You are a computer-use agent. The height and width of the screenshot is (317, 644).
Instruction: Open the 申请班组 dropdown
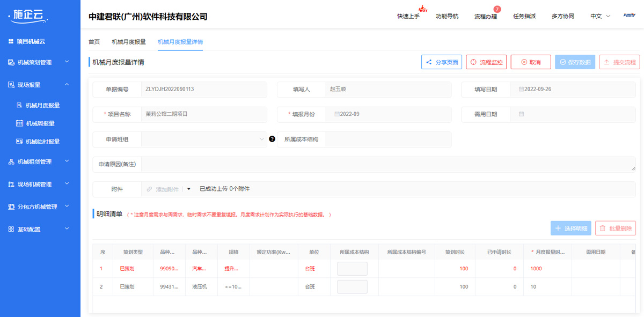click(204, 139)
